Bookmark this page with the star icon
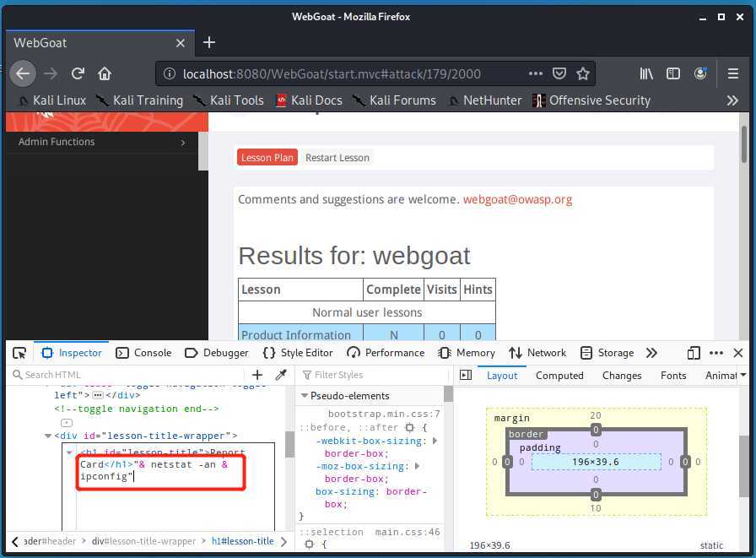This screenshot has height=558, width=756. click(x=583, y=73)
